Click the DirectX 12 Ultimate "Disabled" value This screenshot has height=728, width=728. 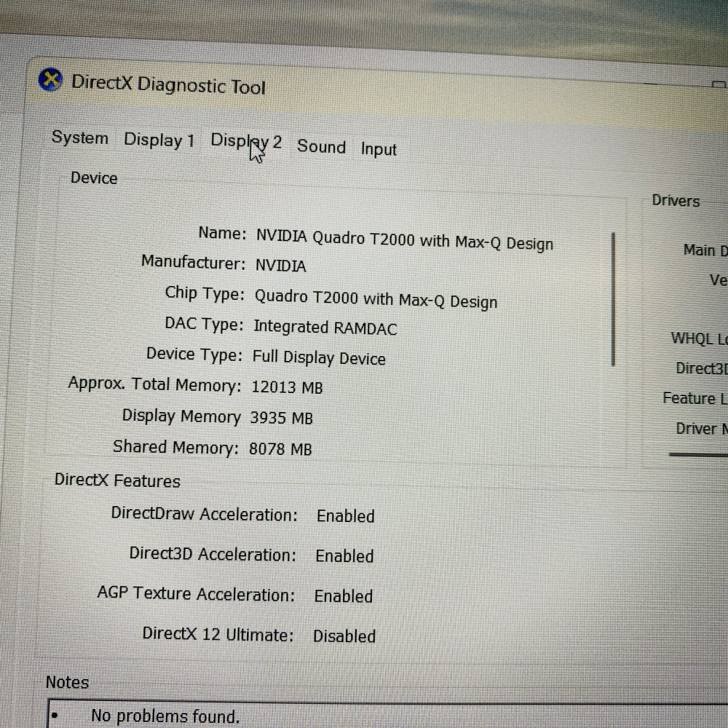coord(344,636)
